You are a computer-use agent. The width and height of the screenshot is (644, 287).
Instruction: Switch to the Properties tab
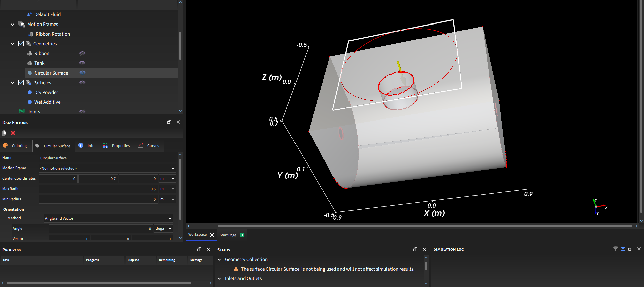click(116, 146)
